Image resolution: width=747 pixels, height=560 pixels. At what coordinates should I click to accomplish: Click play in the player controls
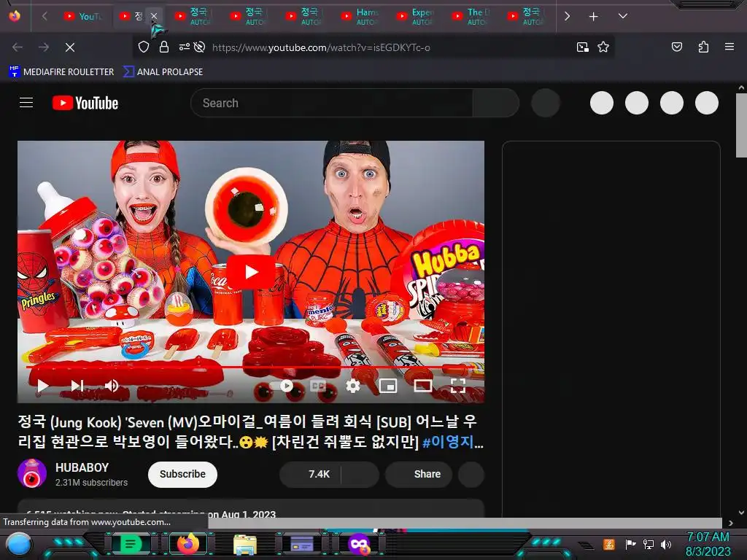[42, 386]
